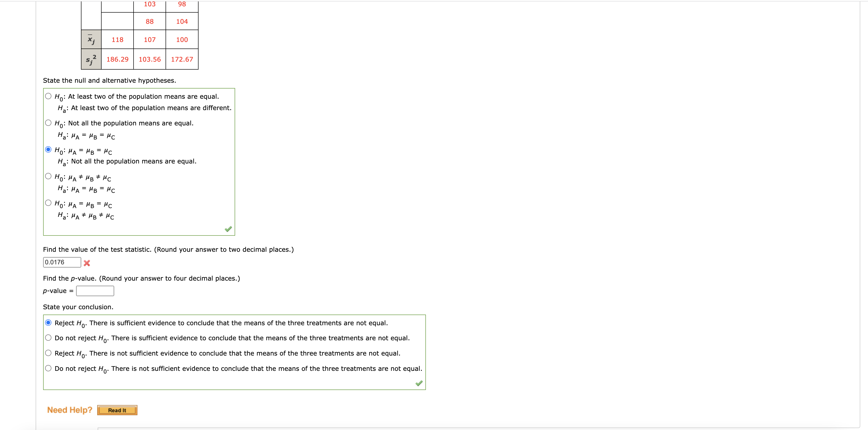This screenshot has height=430, width=868.
Task: Select the already marked Ho: μA = μB = μC option
Action: [x=48, y=149]
